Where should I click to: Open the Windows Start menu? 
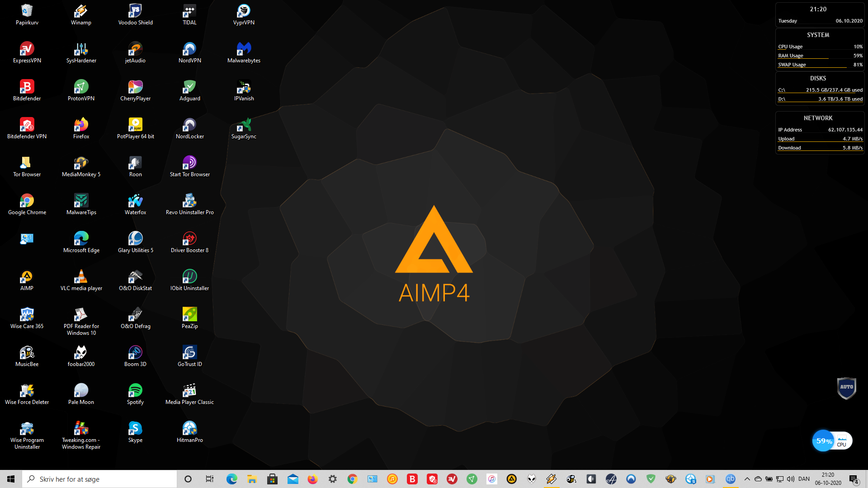click(11, 479)
